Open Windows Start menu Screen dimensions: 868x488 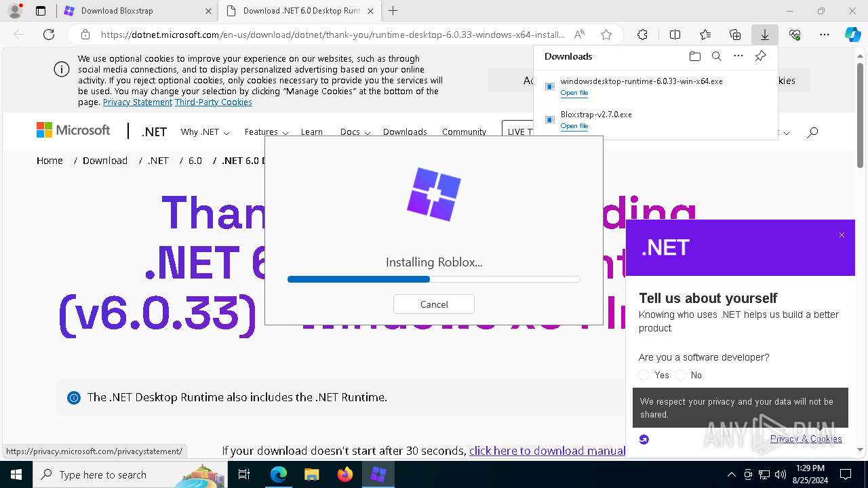[16, 474]
